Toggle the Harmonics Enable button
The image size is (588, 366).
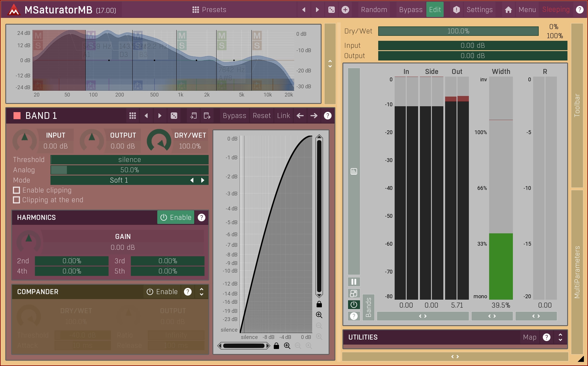click(176, 217)
